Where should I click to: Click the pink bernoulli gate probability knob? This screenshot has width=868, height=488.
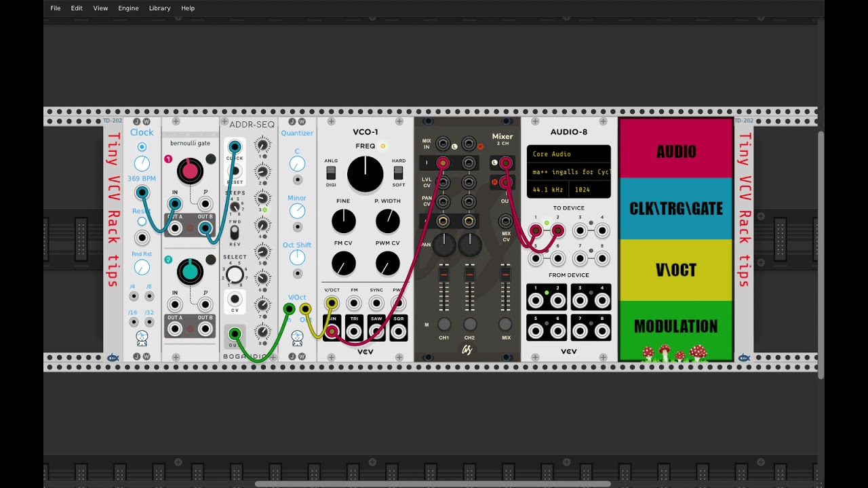point(190,171)
